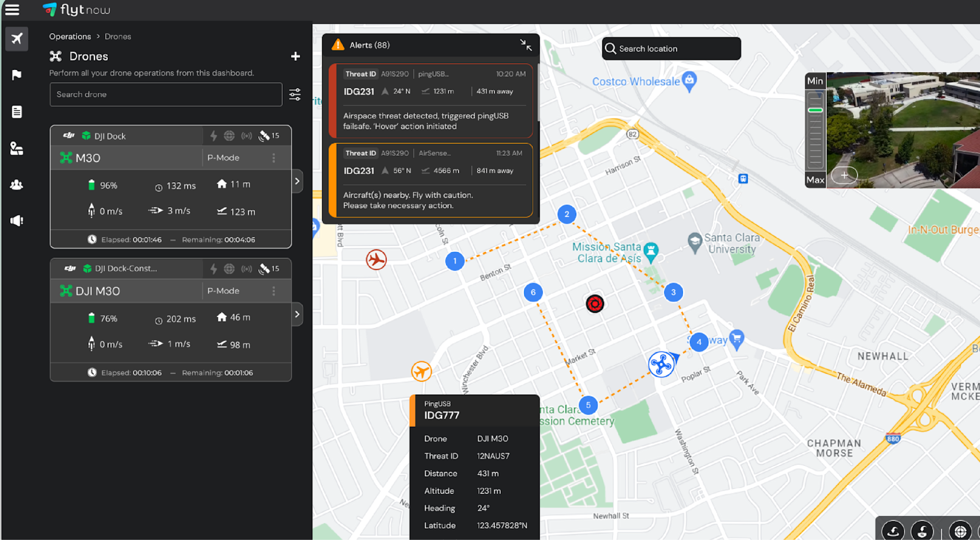Click Santa Clara University map pin

tap(695, 243)
